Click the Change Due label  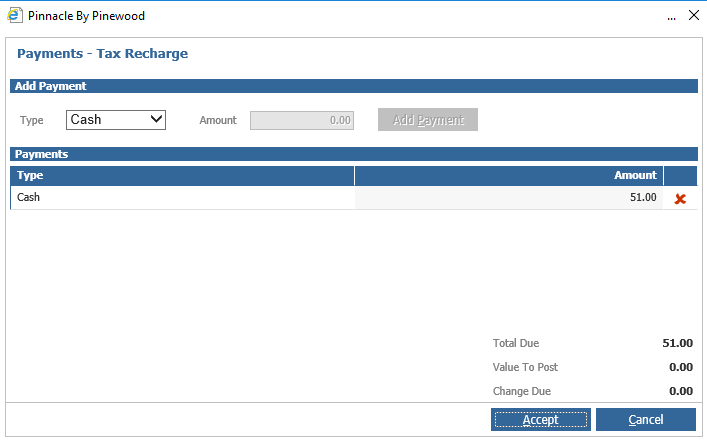pyautogui.click(x=521, y=391)
